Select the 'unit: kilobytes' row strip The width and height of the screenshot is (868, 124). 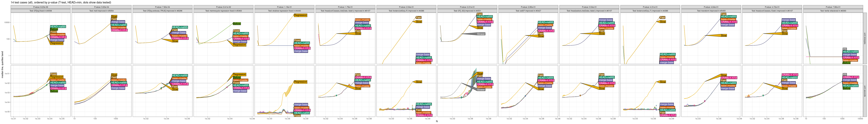[865, 38]
